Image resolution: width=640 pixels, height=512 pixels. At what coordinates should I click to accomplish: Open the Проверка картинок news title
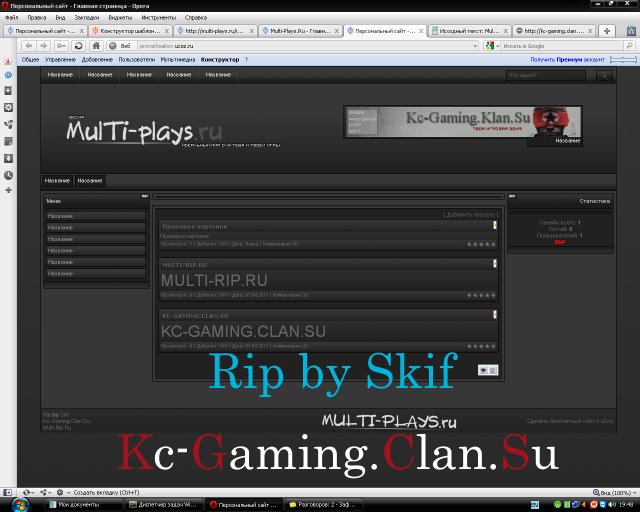[x=194, y=226]
